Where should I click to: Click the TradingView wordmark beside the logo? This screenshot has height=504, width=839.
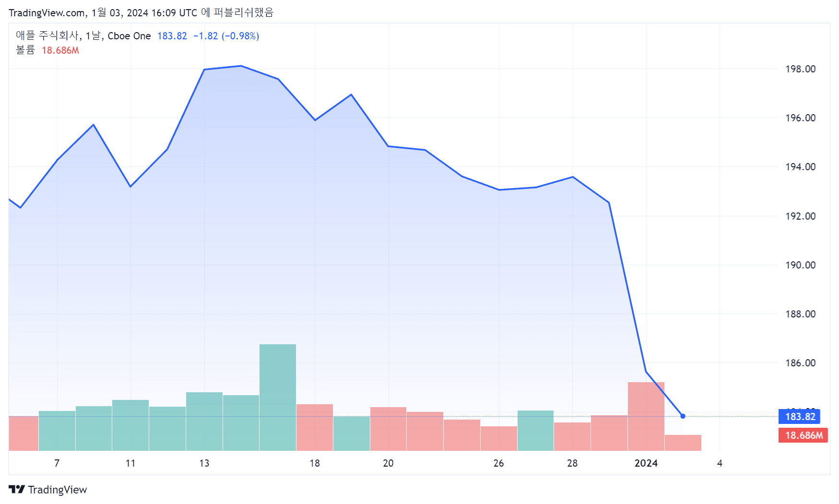pos(58,490)
